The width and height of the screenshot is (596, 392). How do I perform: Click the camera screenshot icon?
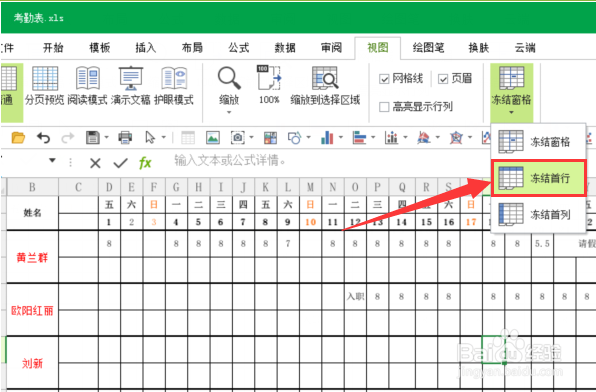238,137
